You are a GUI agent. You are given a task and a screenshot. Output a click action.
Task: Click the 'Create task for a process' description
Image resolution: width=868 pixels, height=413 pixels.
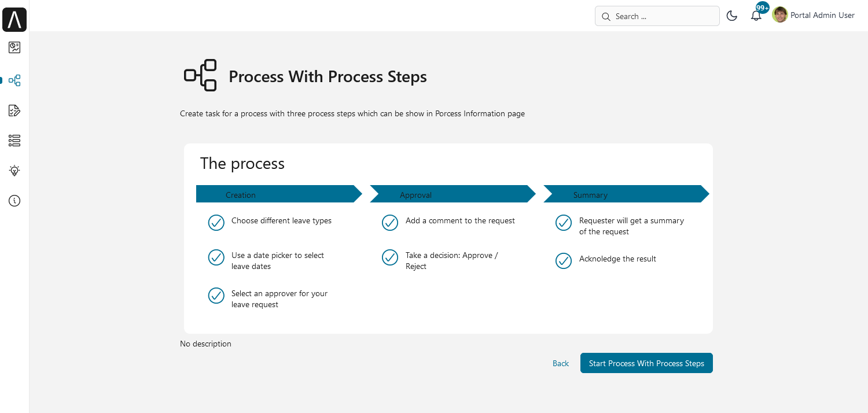(352, 113)
